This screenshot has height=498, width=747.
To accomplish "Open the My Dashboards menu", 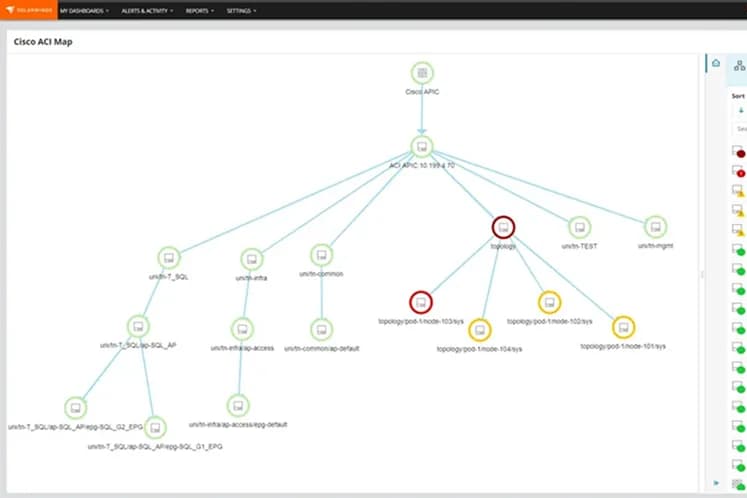I will (x=84, y=10).
